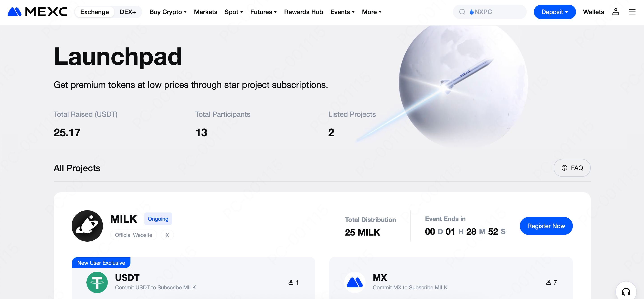644x299 pixels.
Task: Click the MEXC logo
Action: [37, 12]
